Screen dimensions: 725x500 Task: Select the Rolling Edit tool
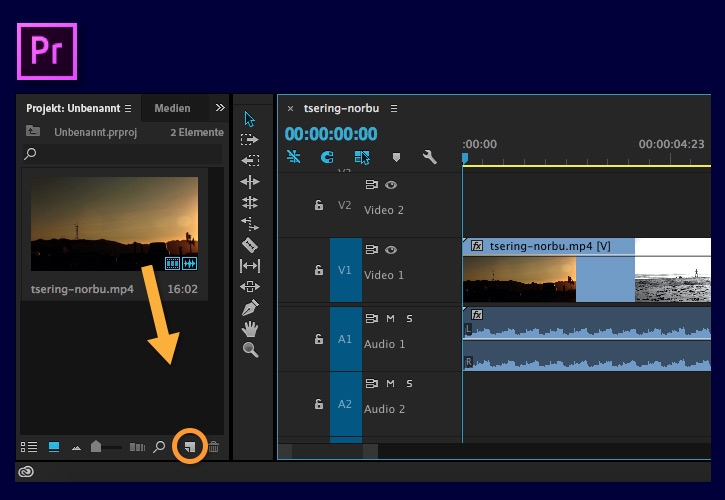point(250,203)
